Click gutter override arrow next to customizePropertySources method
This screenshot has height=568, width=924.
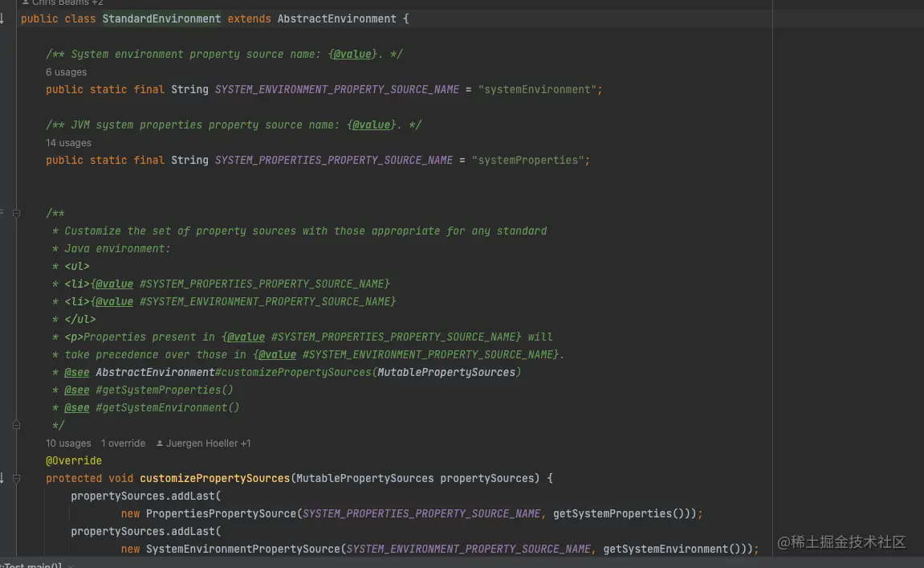click(x=2, y=478)
